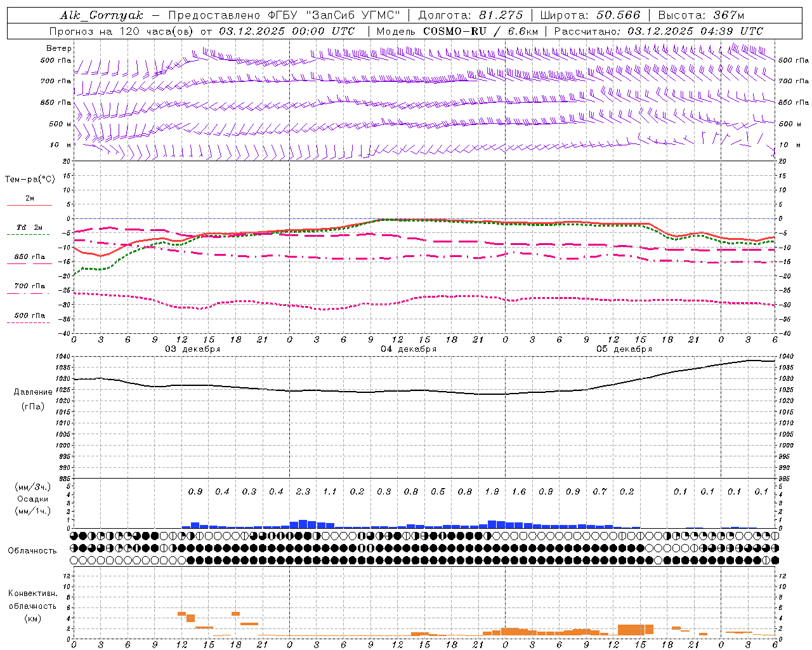Click the '700 гПа' dash-dot temperature legend line
Viewport: 812px width, 650px height.
pos(28,293)
